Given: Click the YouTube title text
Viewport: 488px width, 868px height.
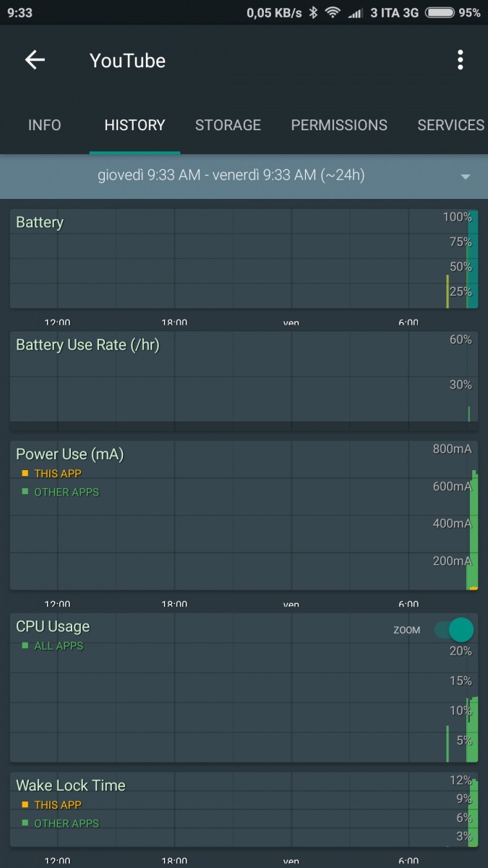Looking at the screenshot, I should (127, 61).
